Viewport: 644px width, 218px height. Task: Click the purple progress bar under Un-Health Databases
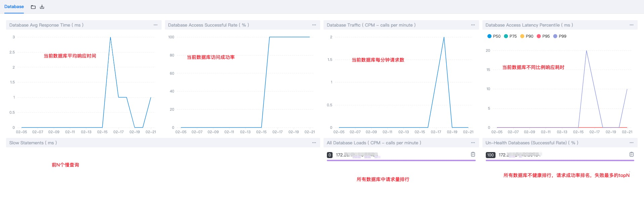[560, 160]
